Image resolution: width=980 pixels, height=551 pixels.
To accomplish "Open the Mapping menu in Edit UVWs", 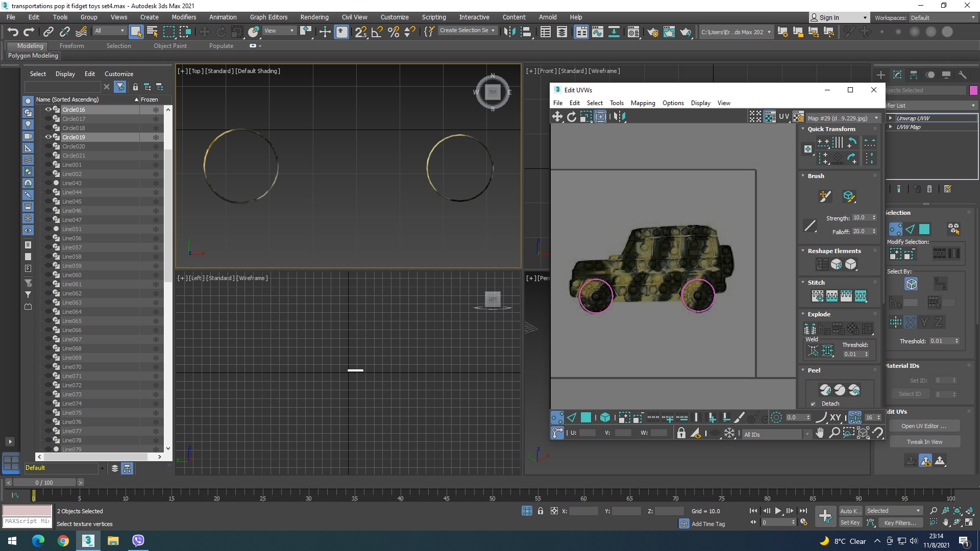I will [643, 103].
